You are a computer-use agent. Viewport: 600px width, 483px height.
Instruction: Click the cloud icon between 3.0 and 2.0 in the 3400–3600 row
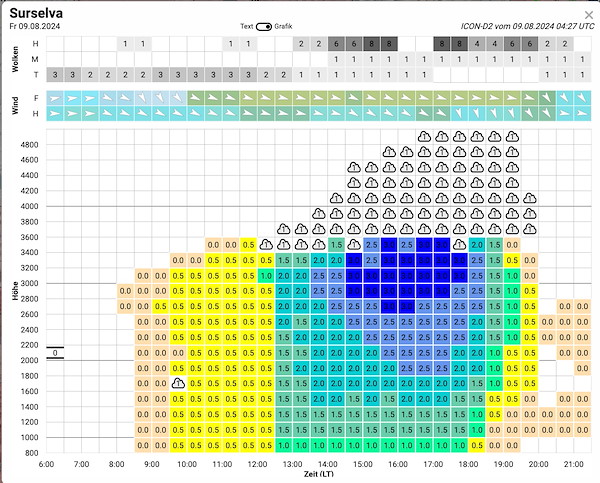(x=460, y=245)
